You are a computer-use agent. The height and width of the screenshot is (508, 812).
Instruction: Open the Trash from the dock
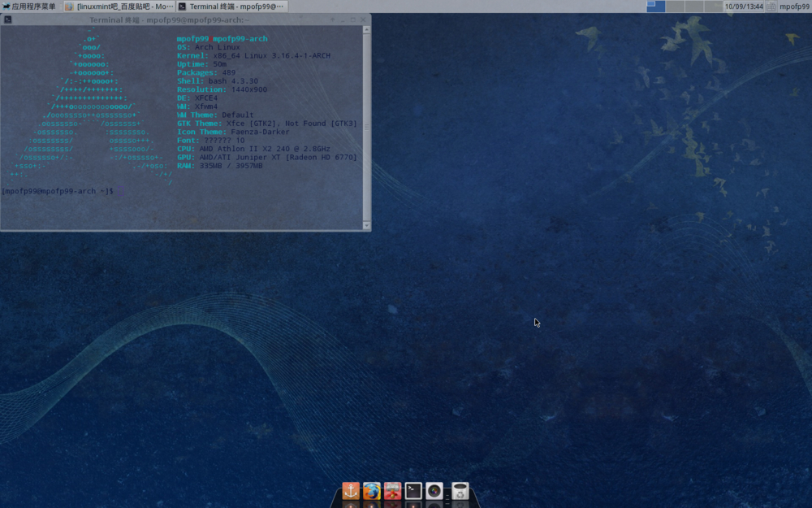(x=460, y=491)
